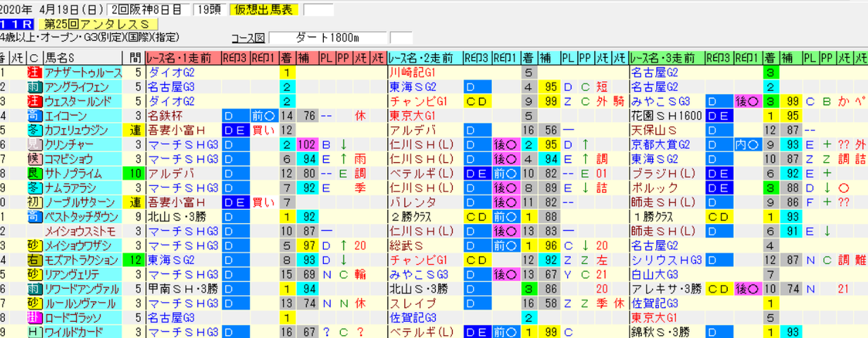Click the 冬 mark beside ナムラアラシ
The width and height of the screenshot is (868, 338).
click(x=33, y=187)
